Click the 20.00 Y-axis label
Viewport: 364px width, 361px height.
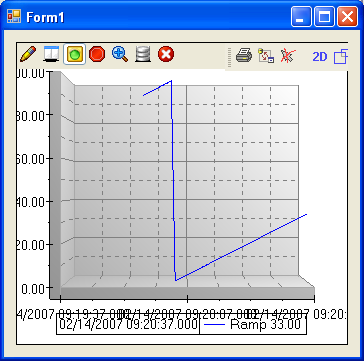(31, 245)
